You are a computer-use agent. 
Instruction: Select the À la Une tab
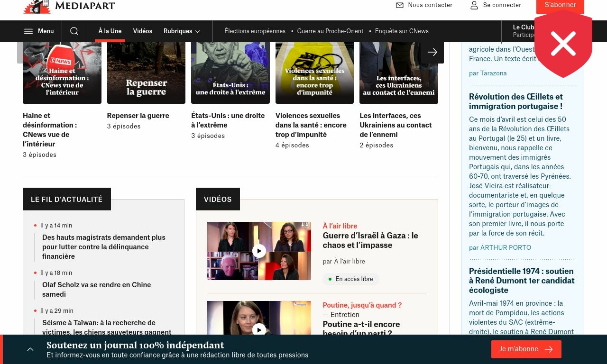coord(110,31)
